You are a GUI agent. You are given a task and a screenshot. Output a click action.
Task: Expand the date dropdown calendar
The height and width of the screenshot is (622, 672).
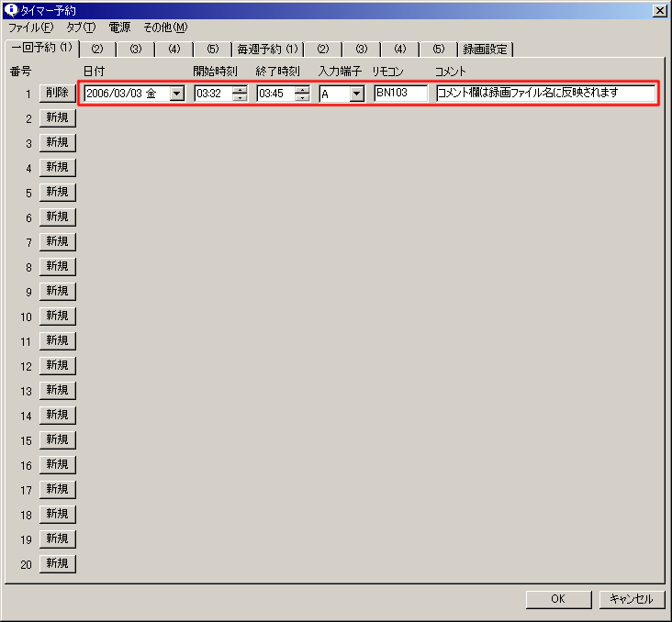(176, 94)
